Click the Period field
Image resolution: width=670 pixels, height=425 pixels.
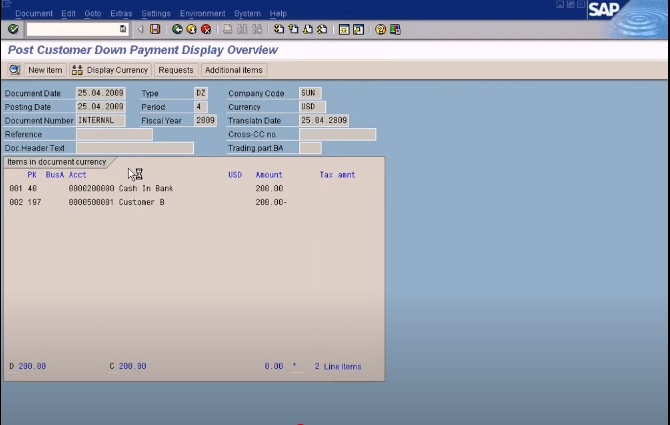click(x=201, y=107)
